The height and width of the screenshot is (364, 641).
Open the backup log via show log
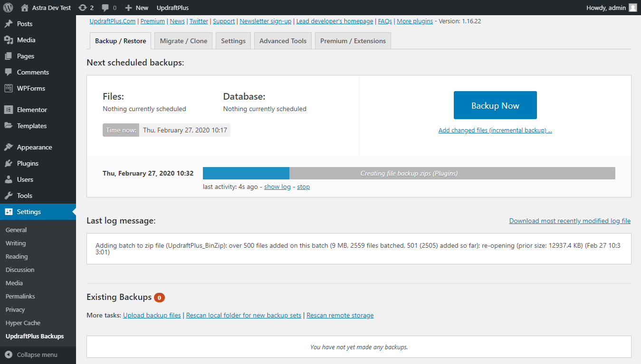click(277, 187)
